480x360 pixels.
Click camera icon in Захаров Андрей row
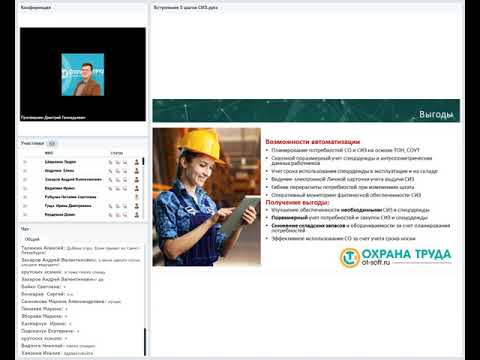[118, 180]
